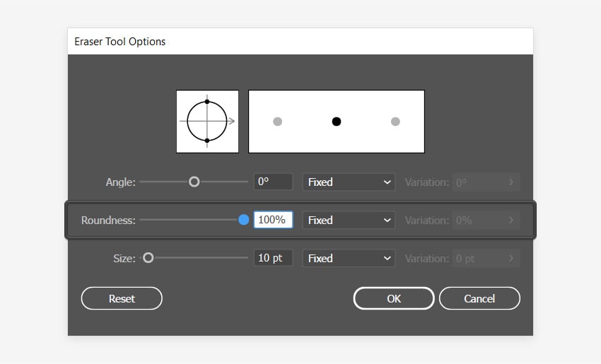Viewport: 601px width, 364px height.
Task: Click the top handle on the preview circle
Action: [206, 102]
